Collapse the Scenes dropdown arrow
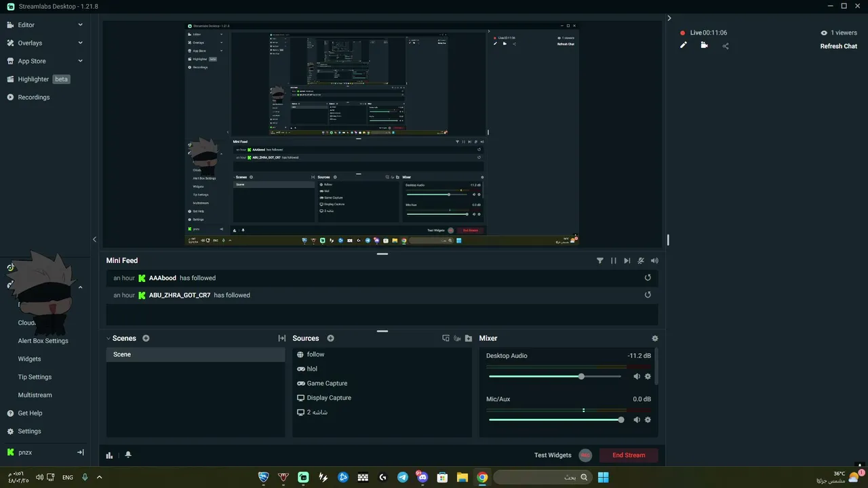Screen dimensions: 868x488 [x=108, y=338]
